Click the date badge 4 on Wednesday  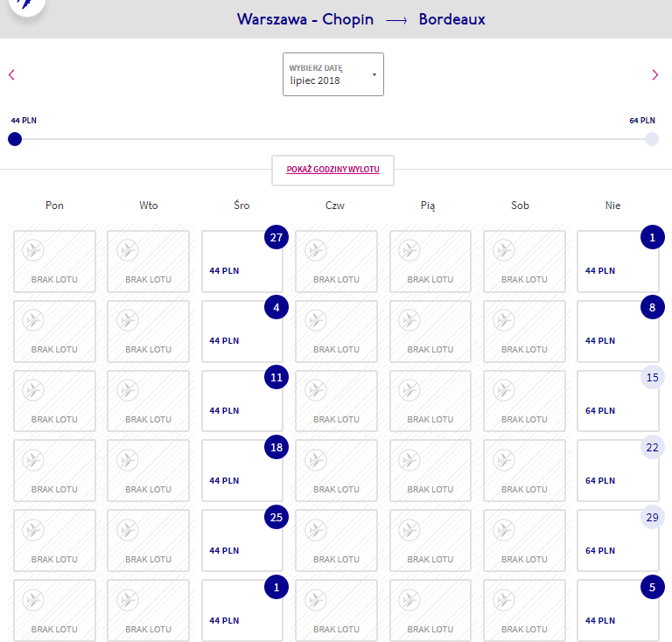pos(276,307)
